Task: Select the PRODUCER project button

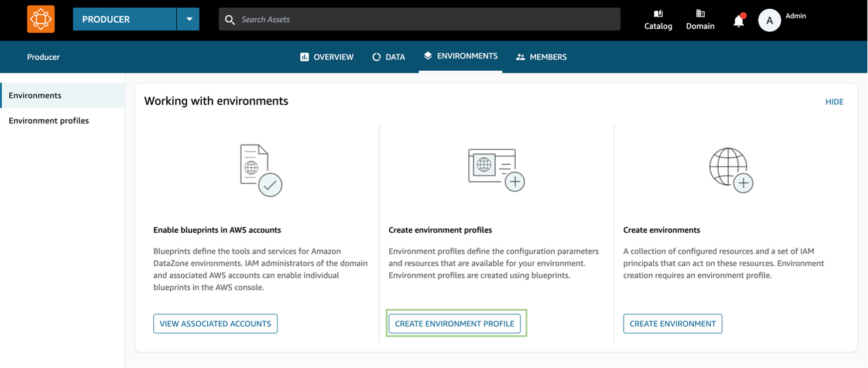Action: click(x=125, y=19)
